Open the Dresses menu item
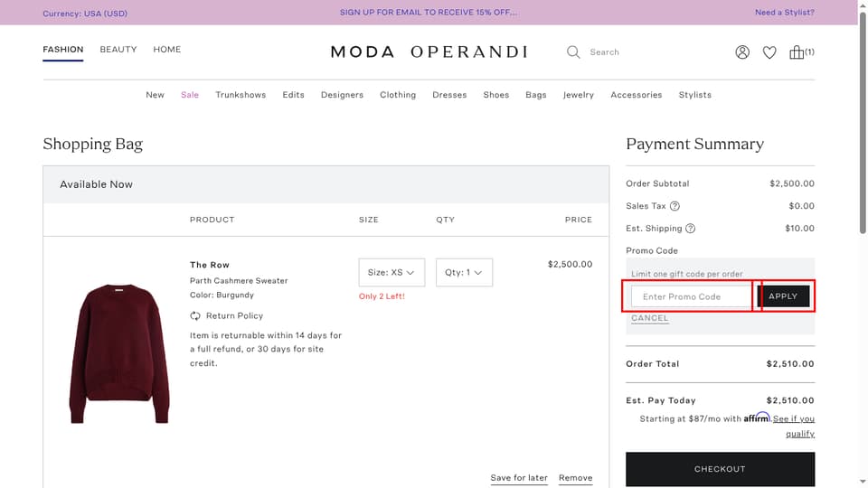This screenshot has height=488, width=868. pyautogui.click(x=449, y=95)
